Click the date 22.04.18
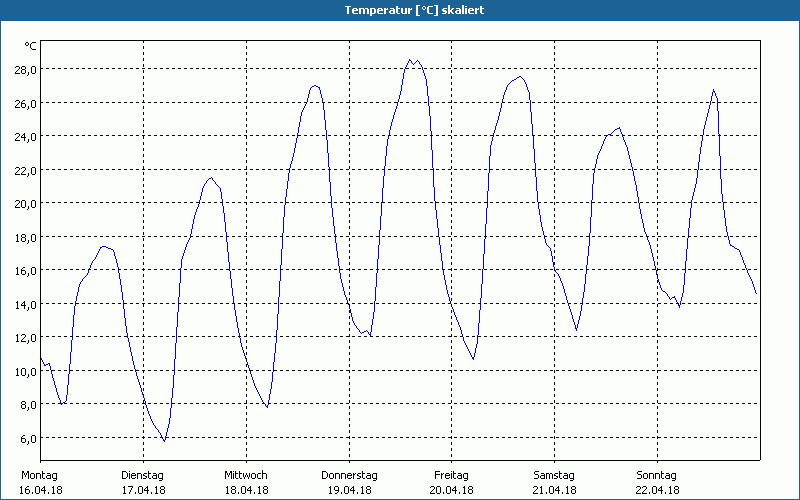 658,490
